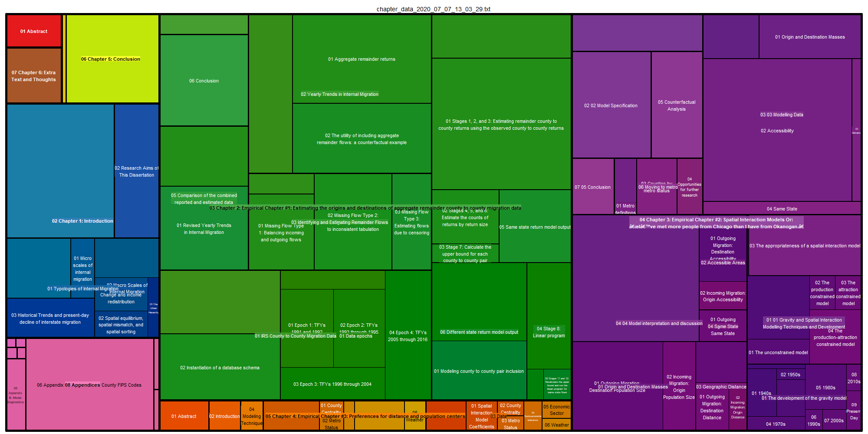
Task: Click the red '01 Abstract' treemap cell
Action: pos(34,31)
